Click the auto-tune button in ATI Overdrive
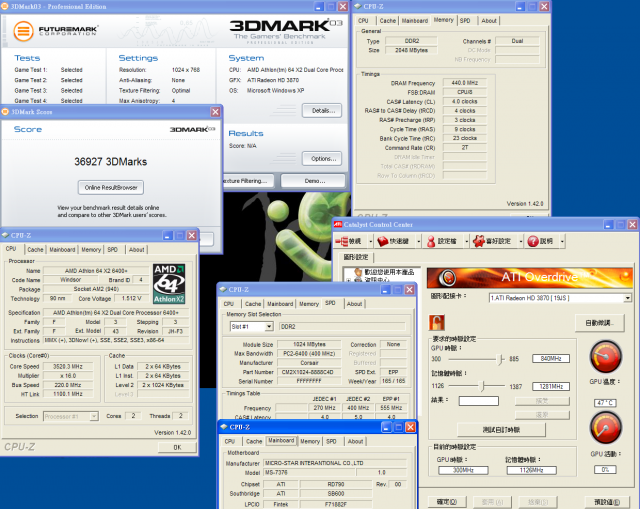 click(600, 323)
